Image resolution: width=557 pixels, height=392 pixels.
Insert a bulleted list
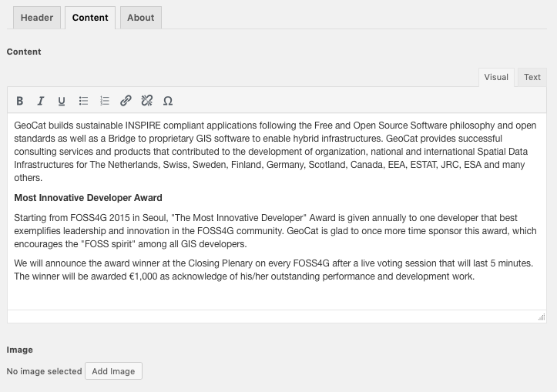(84, 101)
